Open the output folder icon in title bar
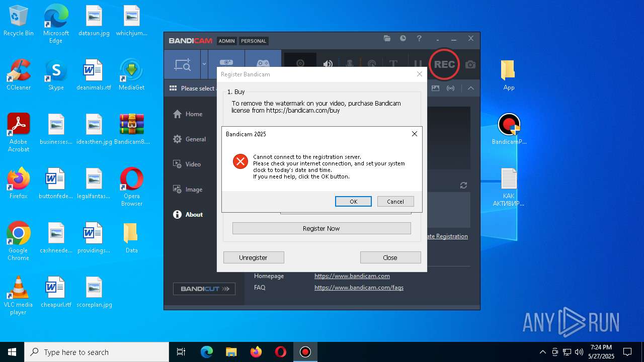 pyautogui.click(x=387, y=39)
